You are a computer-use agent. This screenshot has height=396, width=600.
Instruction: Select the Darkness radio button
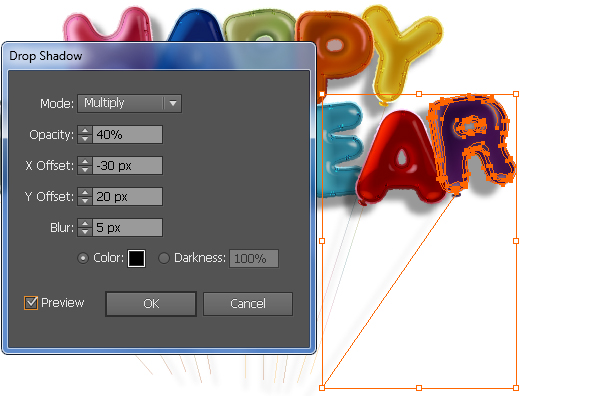click(164, 258)
